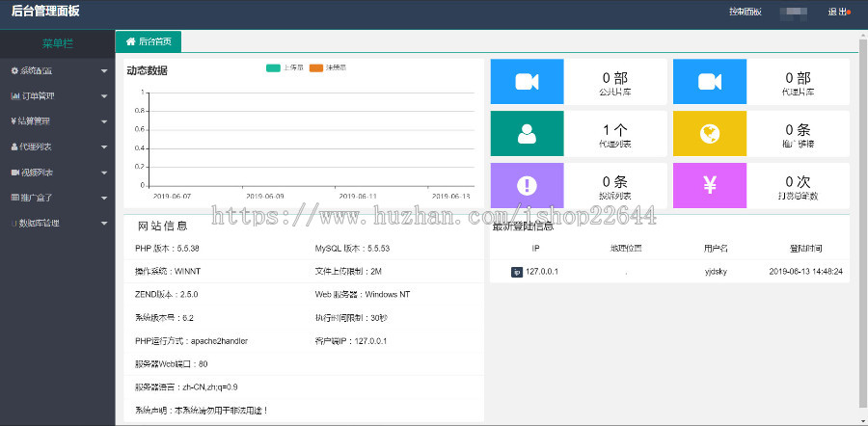The width and height of the screenshot is (868, 426).
Task: Click the 后台管理面板 title
Action: (44, 11)
